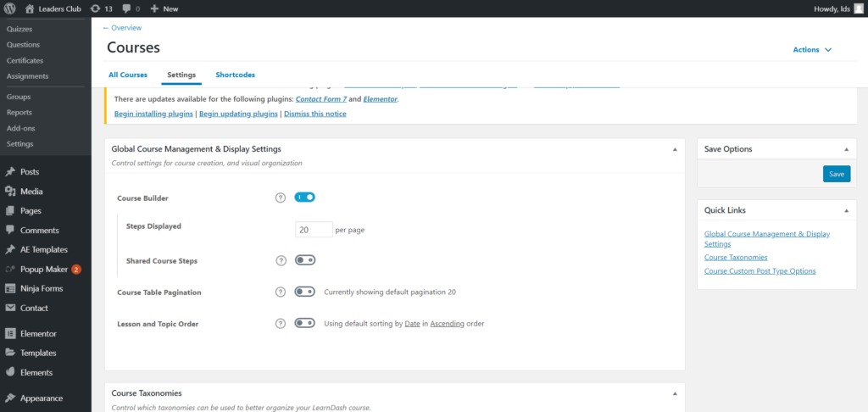Click help icon for Lesson and Topic Order

[x=281, y=323]
